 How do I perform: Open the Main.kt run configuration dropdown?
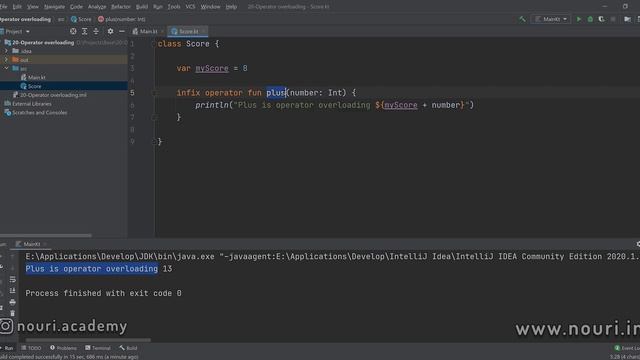pyautogui.click(x=551, y=19)
